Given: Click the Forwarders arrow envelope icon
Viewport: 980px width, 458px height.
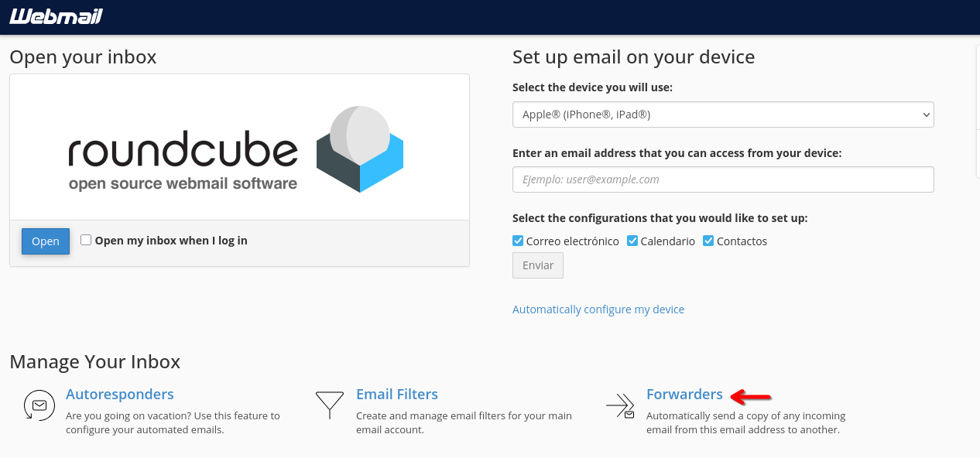Looking at the screenshot, I should (x=620, y=405).
